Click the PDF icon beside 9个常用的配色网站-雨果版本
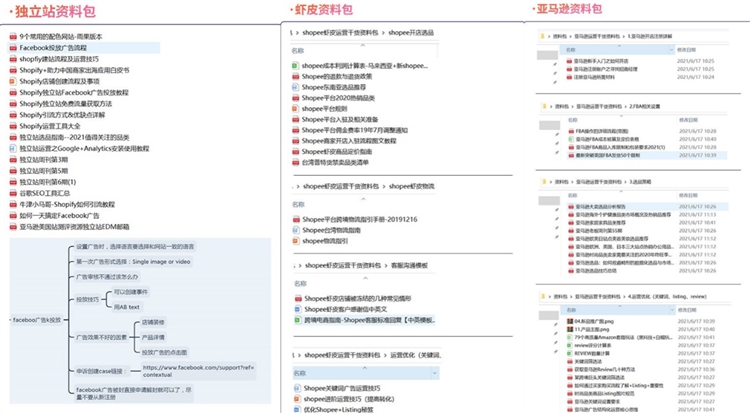 click(x=13, y=36)
